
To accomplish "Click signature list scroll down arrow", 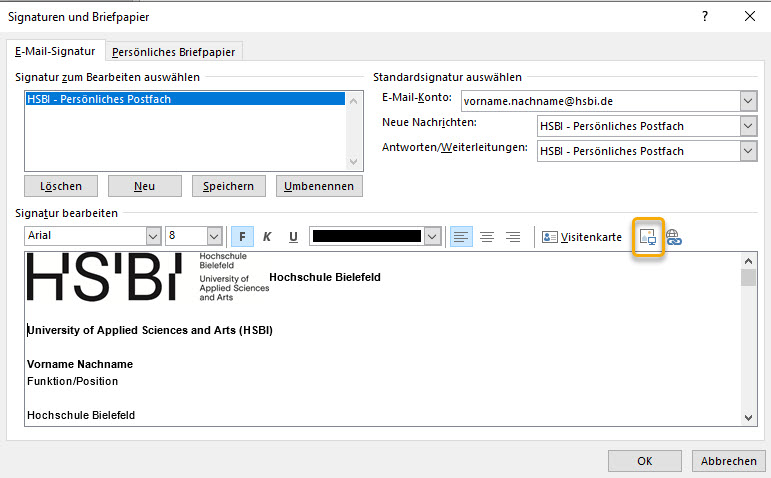I will tap(353, 161).
